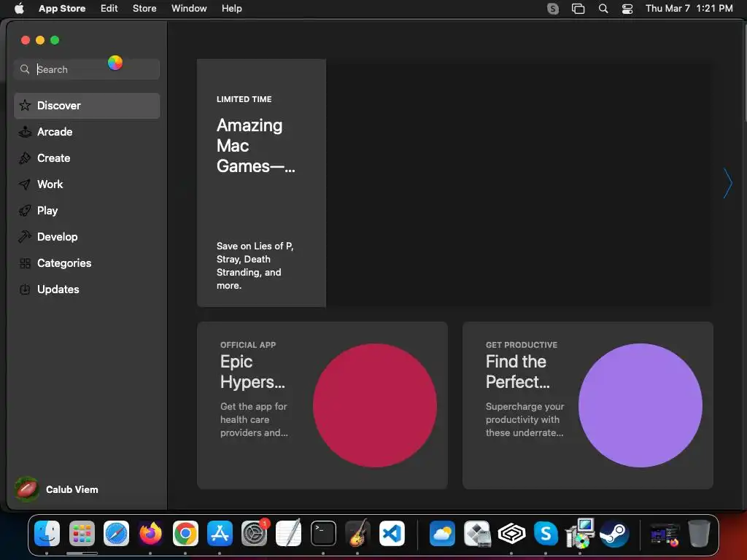
Task: Click the GET PRODUCTIVE label
Action: click(x=521, y=345)
